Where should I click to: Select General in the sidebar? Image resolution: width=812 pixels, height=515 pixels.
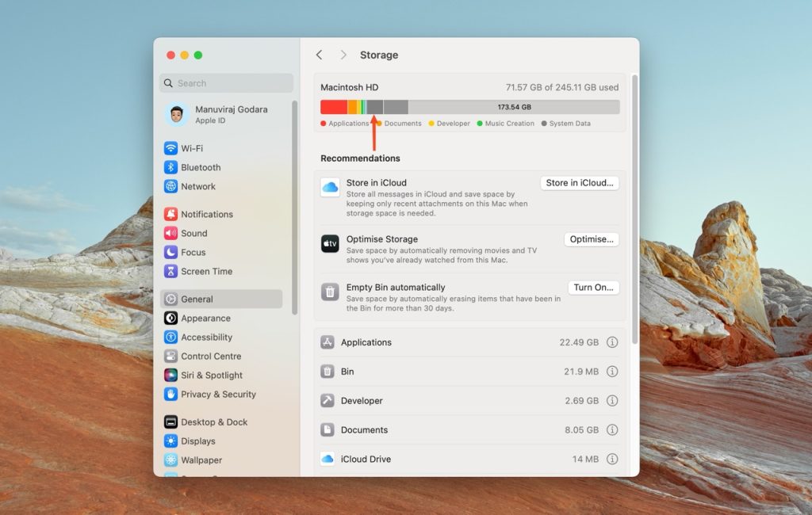tap(197, 299)
